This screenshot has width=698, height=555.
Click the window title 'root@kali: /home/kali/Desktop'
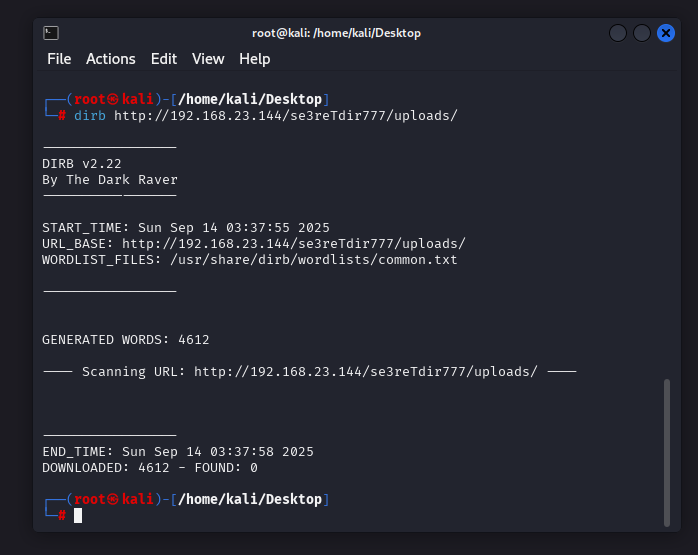pos(336,33)
